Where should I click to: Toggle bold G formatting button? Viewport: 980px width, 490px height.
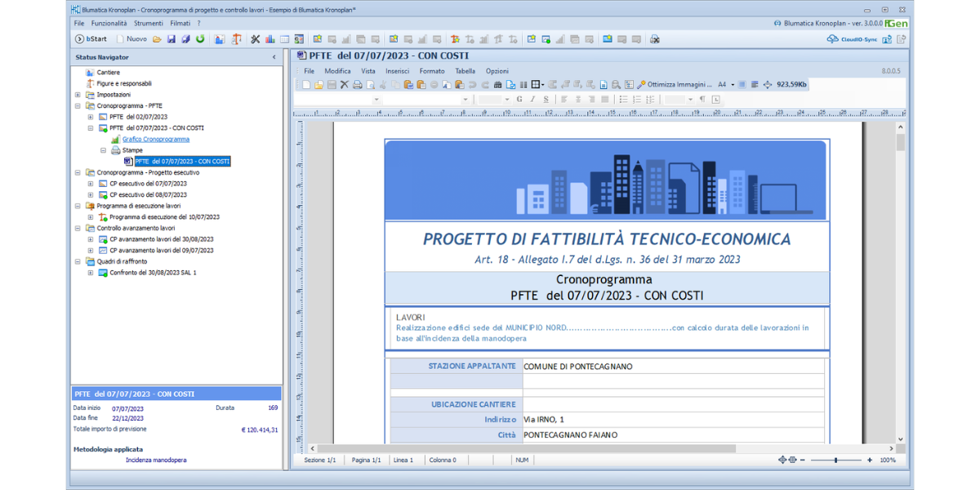[519, 100]
